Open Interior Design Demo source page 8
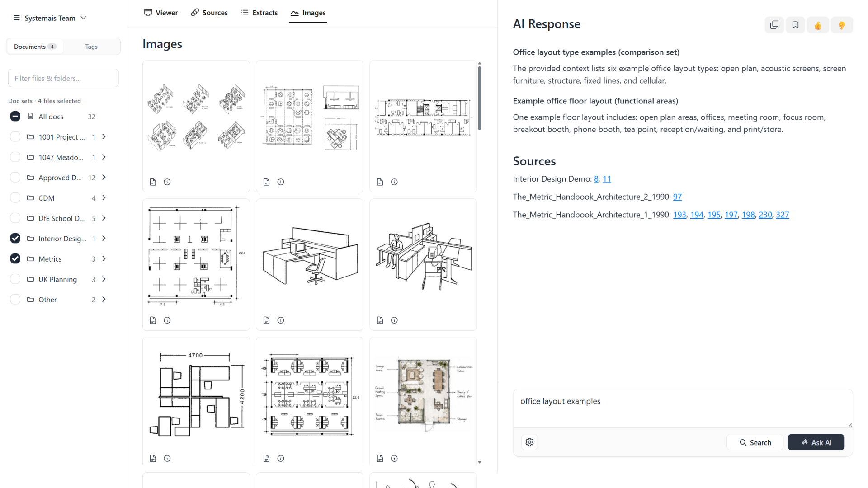868x488 pixels. pos(596,179)
